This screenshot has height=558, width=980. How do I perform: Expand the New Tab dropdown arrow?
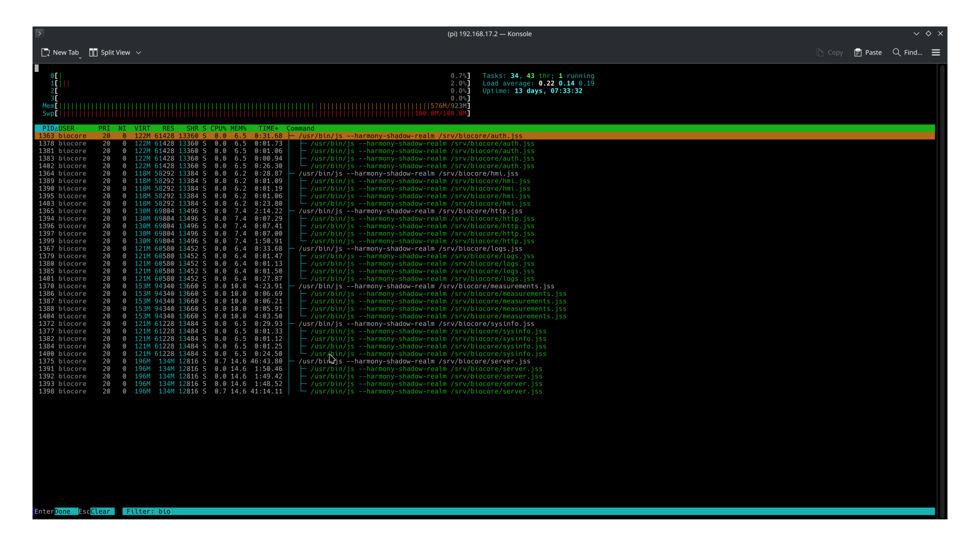click(80, 57)
